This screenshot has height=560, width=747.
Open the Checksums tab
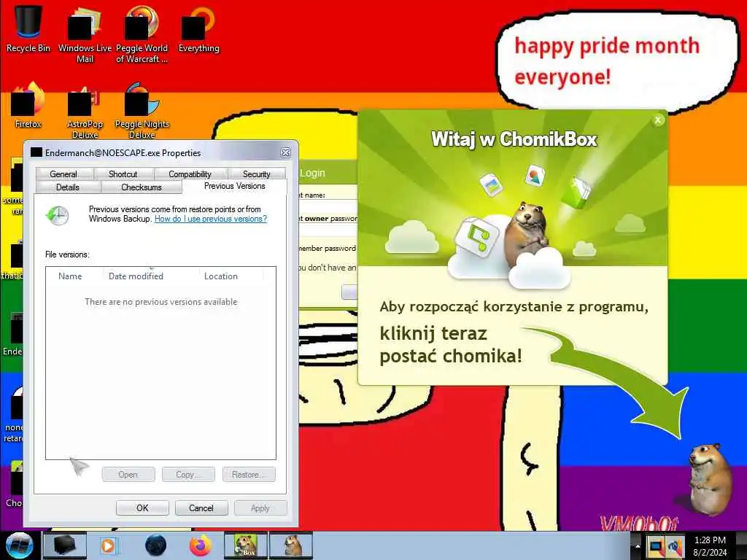pos(142,187)
